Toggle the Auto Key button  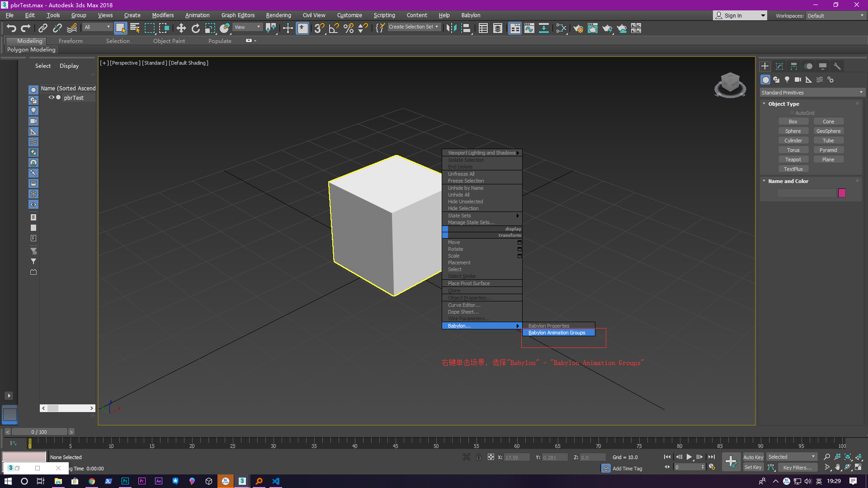click(753, 457)
